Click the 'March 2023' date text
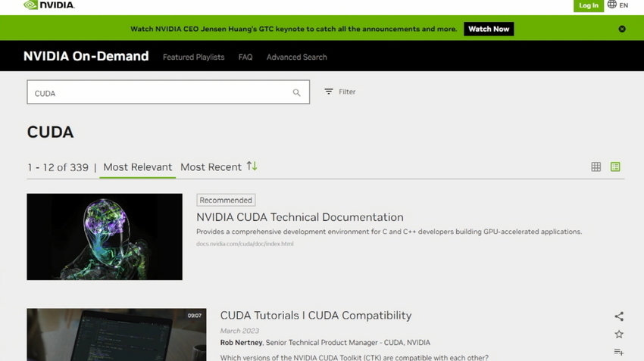644x361 pixels. pos(239,331)
